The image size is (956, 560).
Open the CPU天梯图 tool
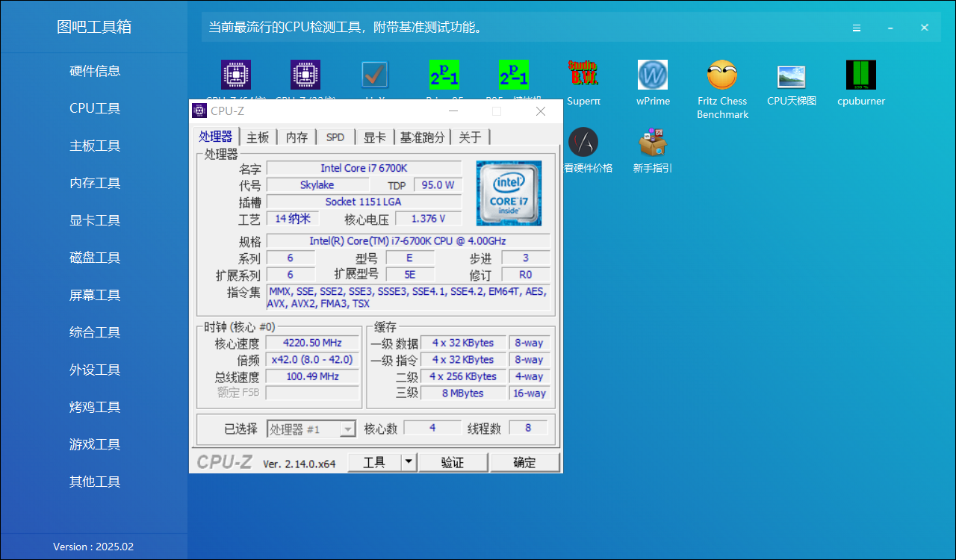(792, 75)
